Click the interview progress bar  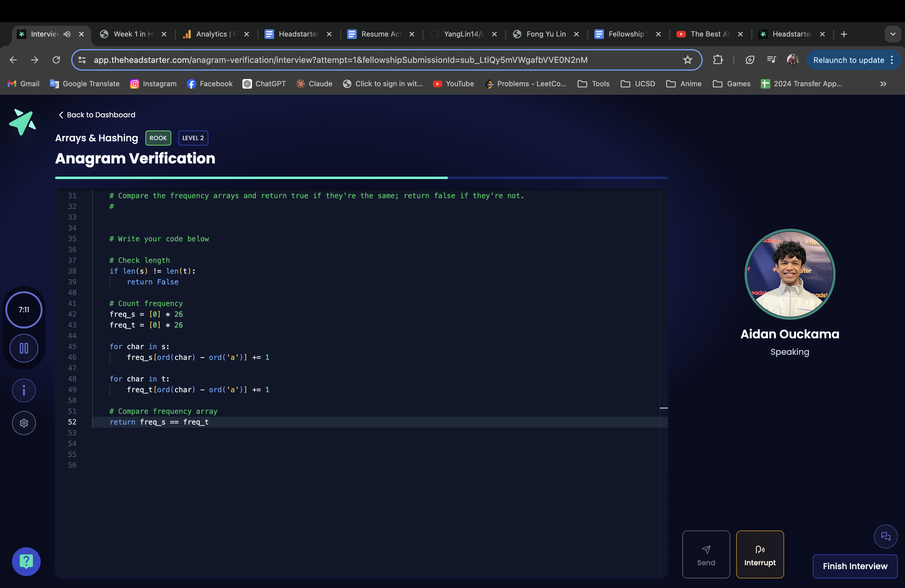[x=361, y=178]
